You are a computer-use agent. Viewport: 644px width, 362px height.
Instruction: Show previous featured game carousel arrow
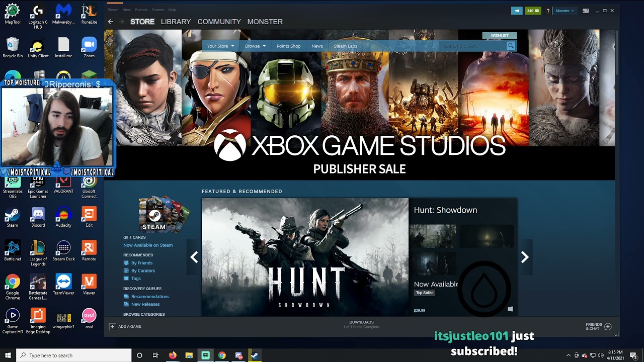point(194,257)
